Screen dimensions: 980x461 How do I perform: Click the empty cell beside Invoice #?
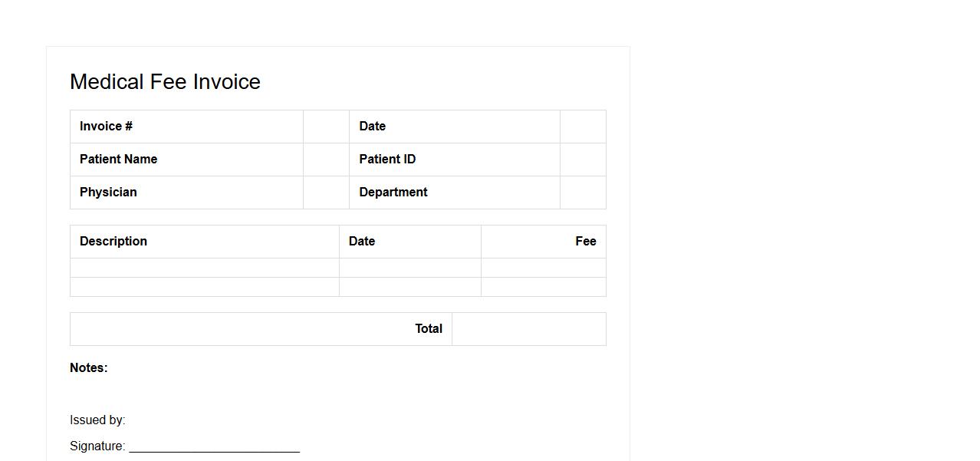326,127
